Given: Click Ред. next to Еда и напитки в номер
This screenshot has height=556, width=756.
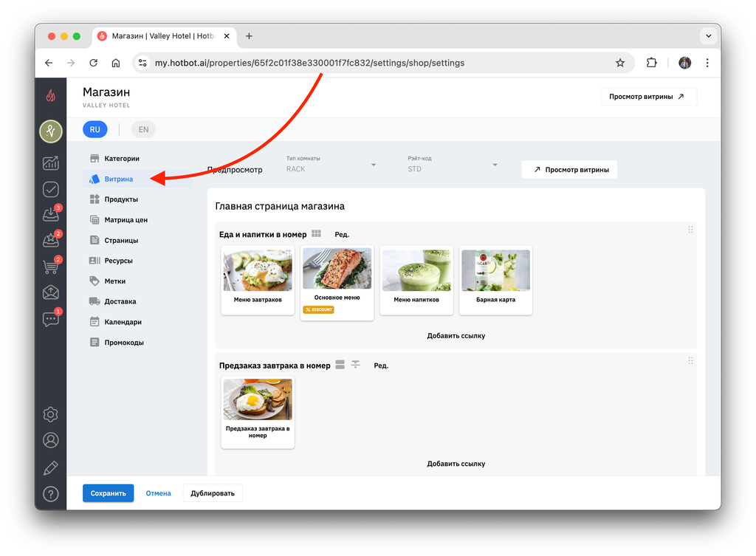Looking at the screenshot, I should click(342, 234).
